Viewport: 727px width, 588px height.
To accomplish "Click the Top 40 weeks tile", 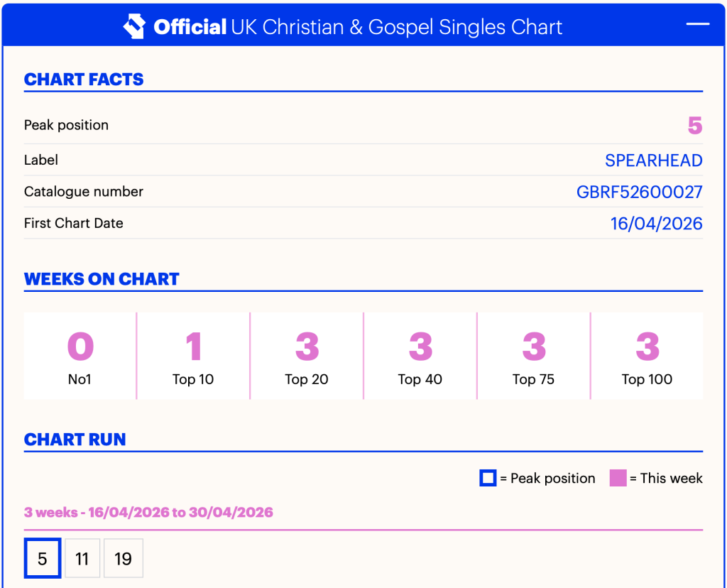I will pyautogui.click(x=420, y=356).
